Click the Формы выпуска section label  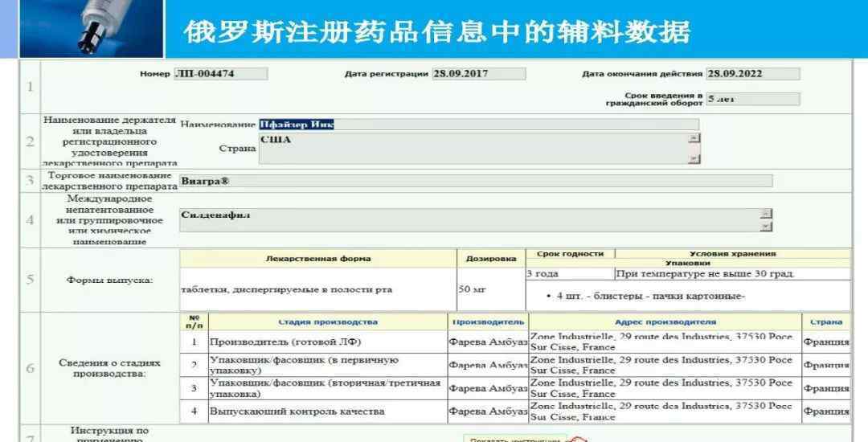click(x=109, y=280)
